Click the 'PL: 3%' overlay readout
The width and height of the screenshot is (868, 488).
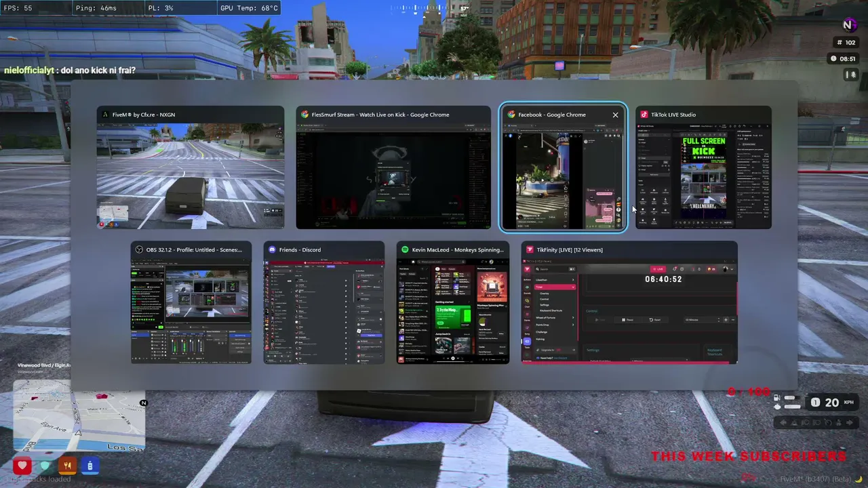pos(161,8)
